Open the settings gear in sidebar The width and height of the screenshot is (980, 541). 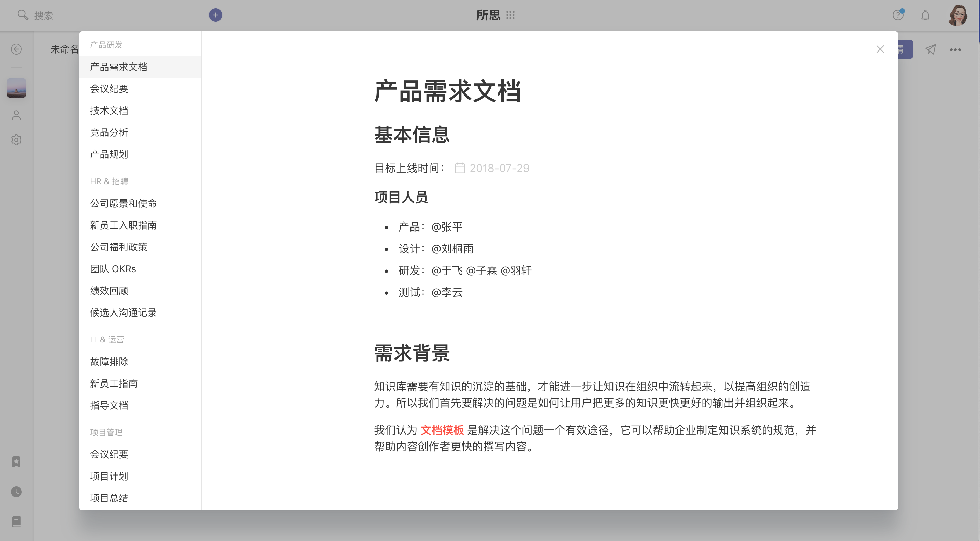click(x=16, y=140)
